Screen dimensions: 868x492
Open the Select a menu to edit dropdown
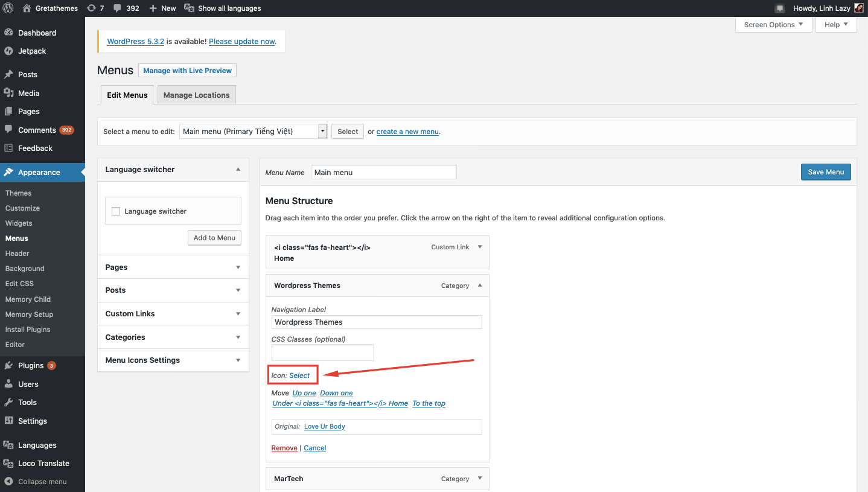tap(254, 131)
